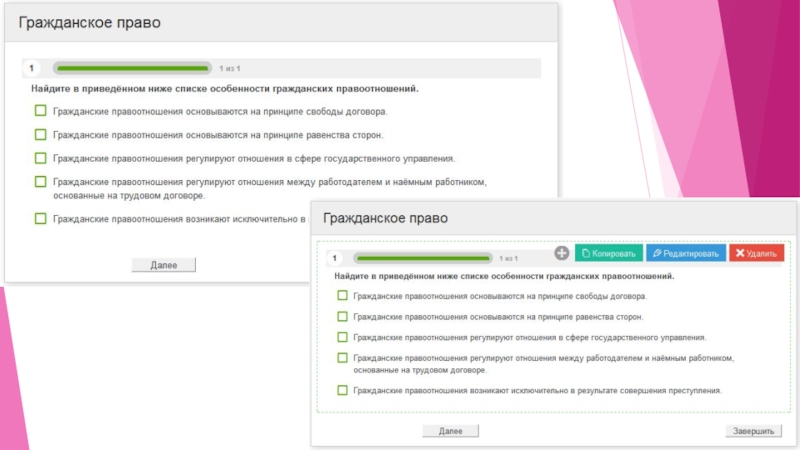Check 'государственного управления' option in back window

[40, 158]
